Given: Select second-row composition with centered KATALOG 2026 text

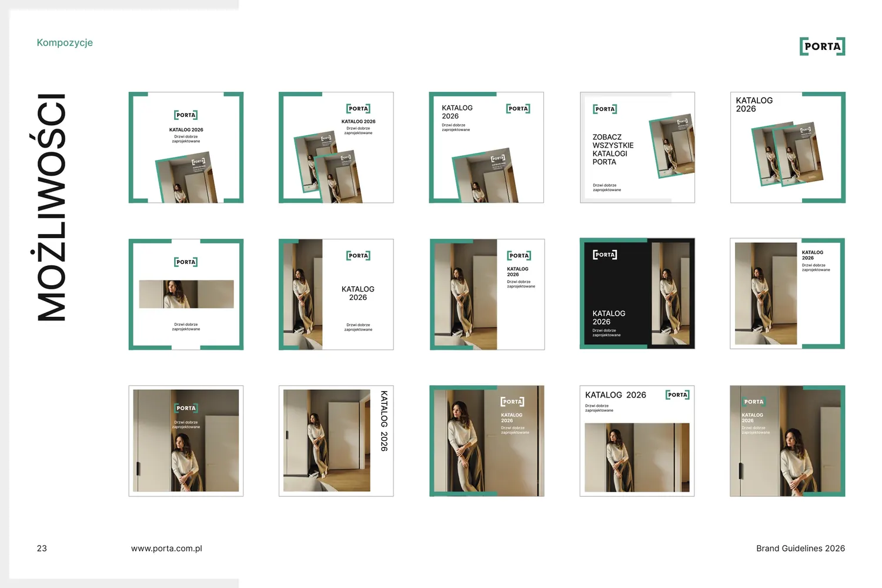Looking at the screenshot, I should point(336,294).
